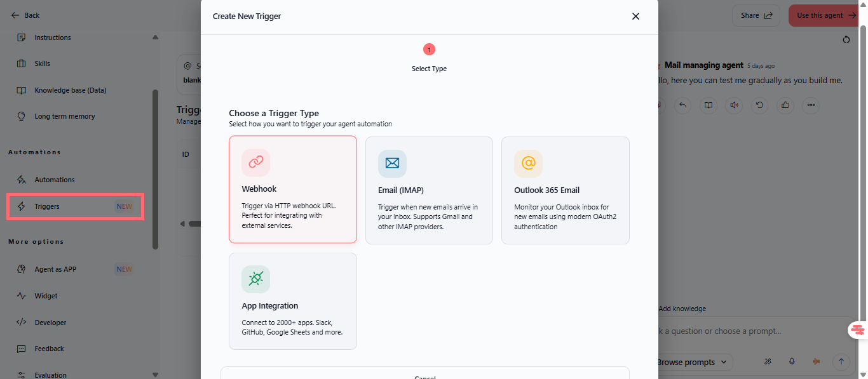Screen dimensions: 868x379
Task: Open Triggers in the sidebar
Action: pyautogui.click(x=75, y=206)
